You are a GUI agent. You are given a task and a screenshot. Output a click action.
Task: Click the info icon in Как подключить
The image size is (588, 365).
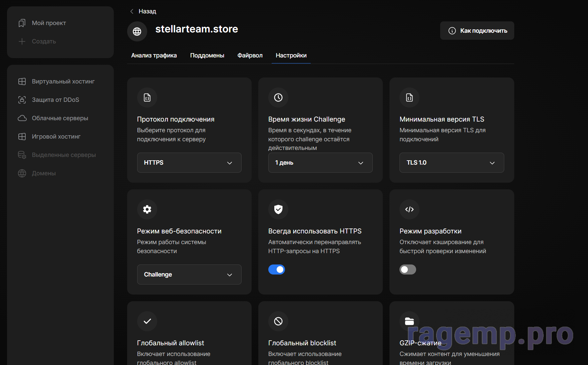(452, 31)
